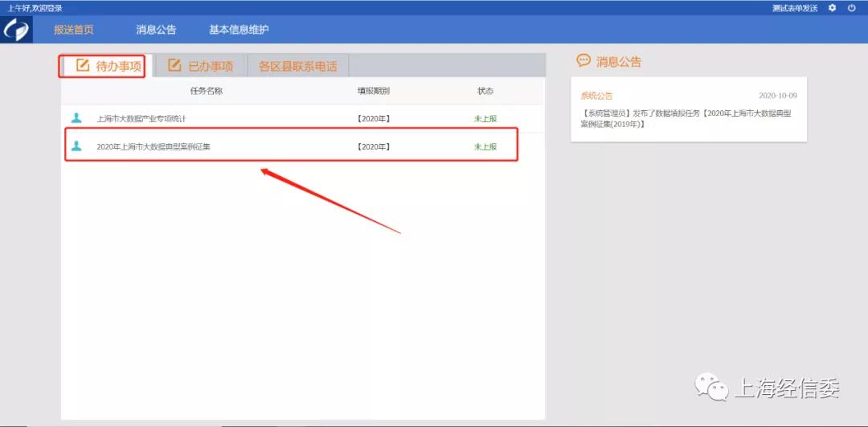Viewport: 868px width, 427px height.
Task: Click the 测试表单发送 username at top right
Action: click(794, 8)
